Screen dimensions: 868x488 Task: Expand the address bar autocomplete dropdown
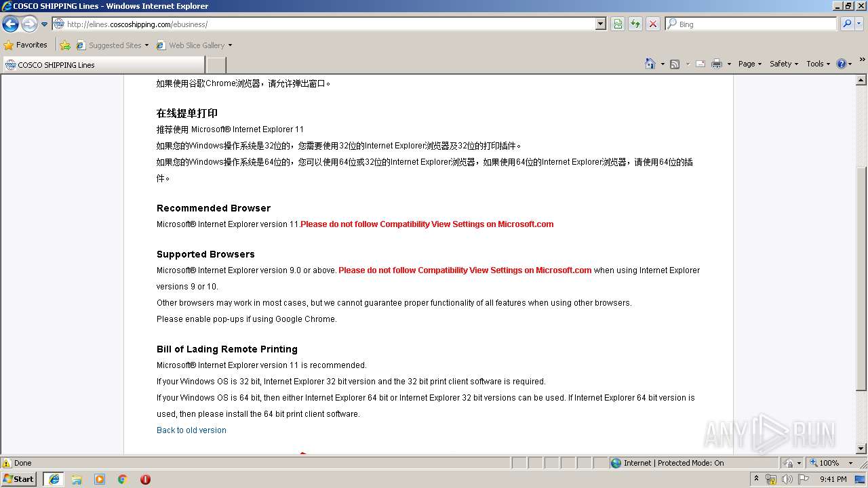coord(600,24)
